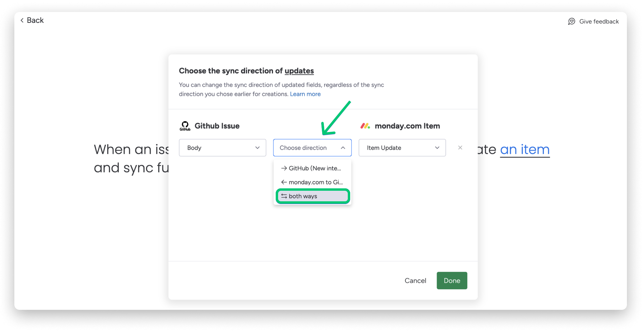Choose the both ways sync option
This screenshot has width=644, height=332.
point(312,196)
